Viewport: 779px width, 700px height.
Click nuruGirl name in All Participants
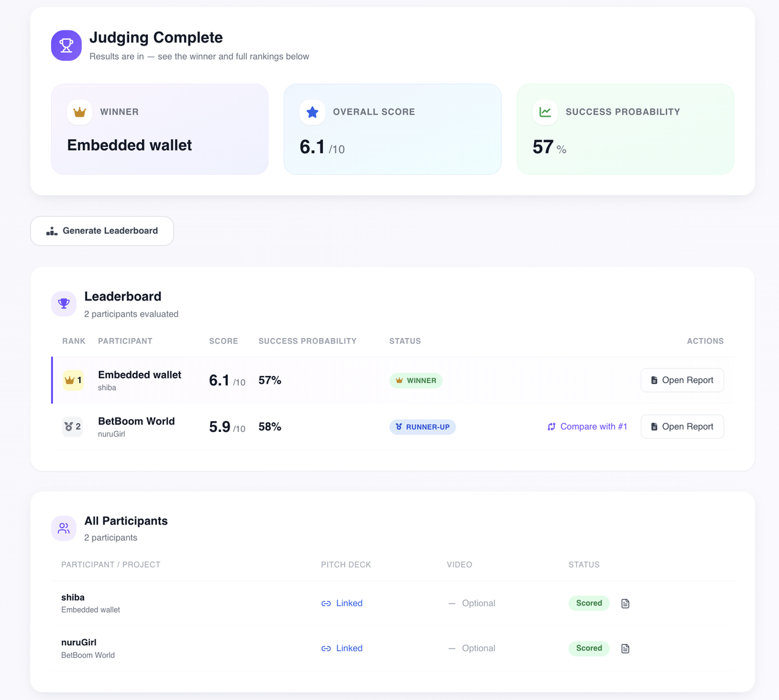coord(79,642)
